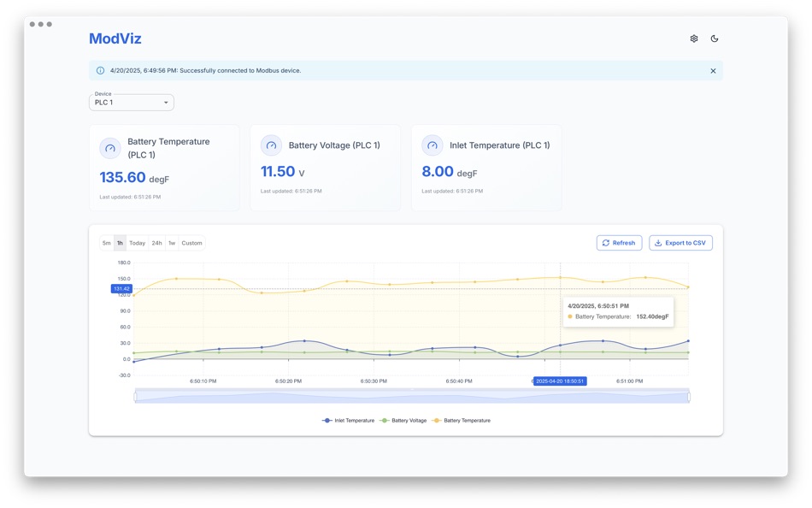Click the Battery Voltage gauge icon
This screenshot has height=508, width=812.
271,145
